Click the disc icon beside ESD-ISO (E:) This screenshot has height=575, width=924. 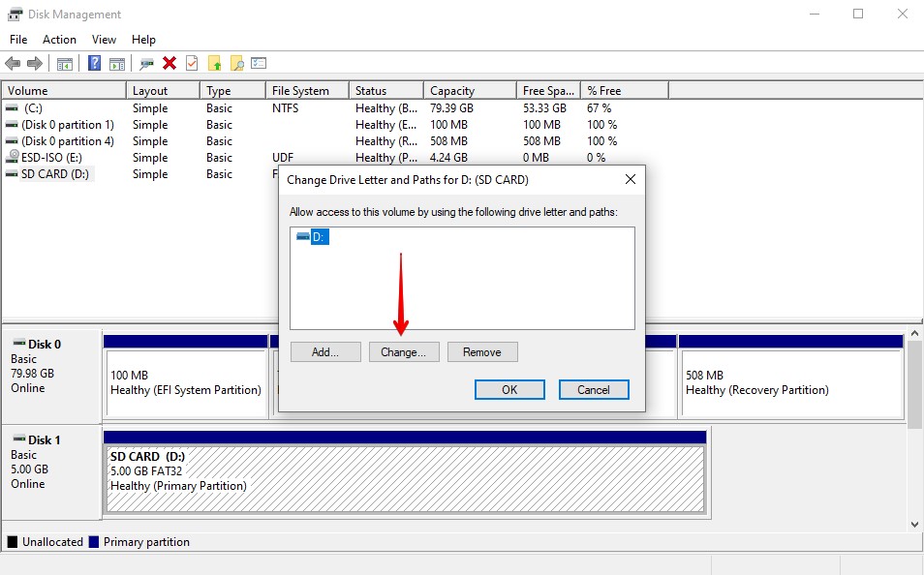13,157
